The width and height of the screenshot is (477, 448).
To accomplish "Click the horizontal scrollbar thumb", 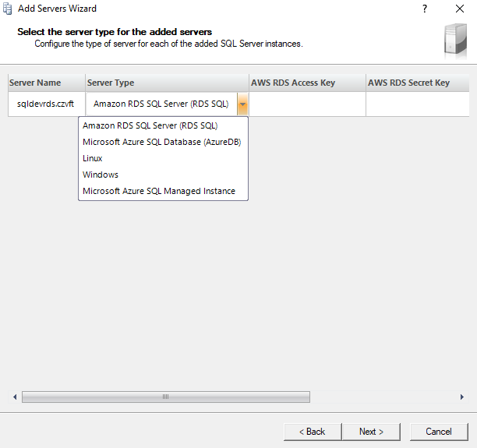I will [166, 397].
